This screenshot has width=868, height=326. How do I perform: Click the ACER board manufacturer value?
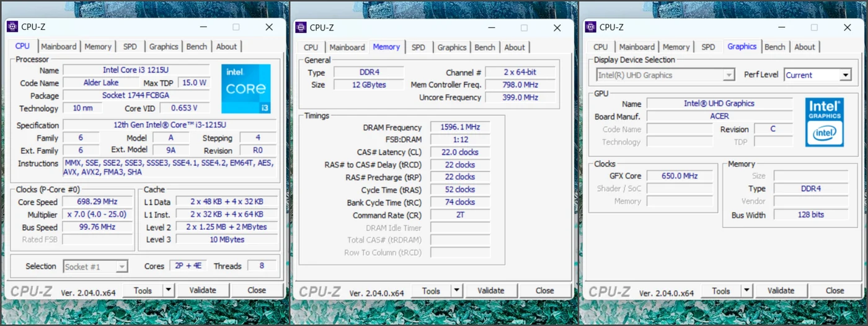(720, 116)
